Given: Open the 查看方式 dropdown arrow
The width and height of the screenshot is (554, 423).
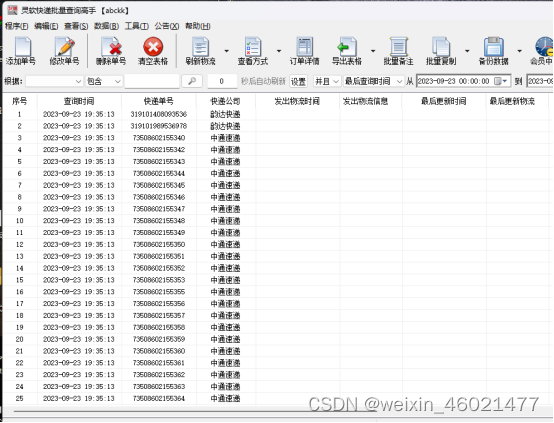Looking at the screenshot, I should [x=279, y=51].
